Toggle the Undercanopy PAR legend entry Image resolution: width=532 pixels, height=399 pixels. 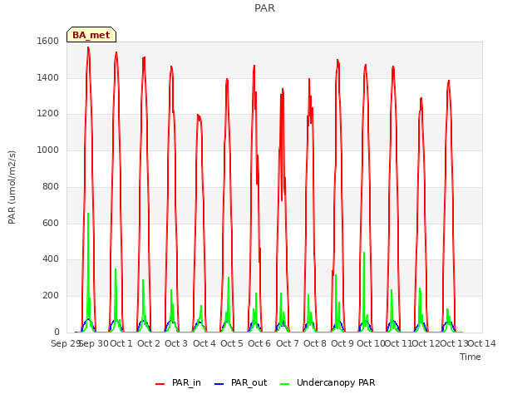pyautogui.click(x=328, y=382)
